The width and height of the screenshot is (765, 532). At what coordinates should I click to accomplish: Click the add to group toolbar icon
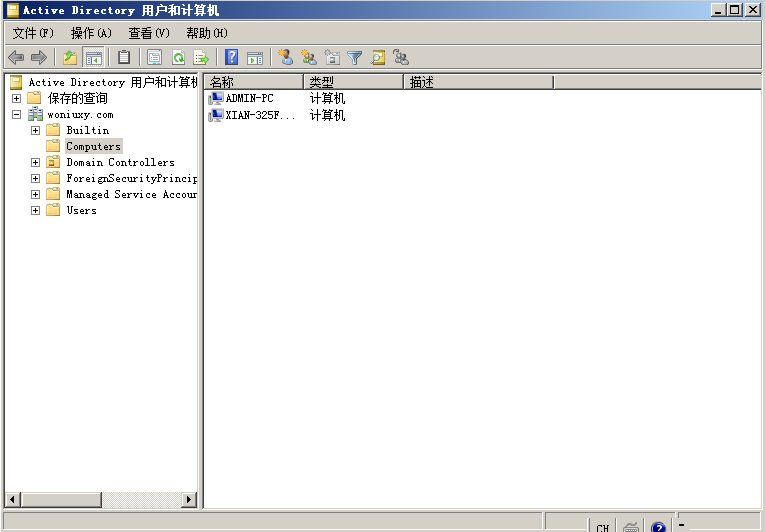pos(401,57)
